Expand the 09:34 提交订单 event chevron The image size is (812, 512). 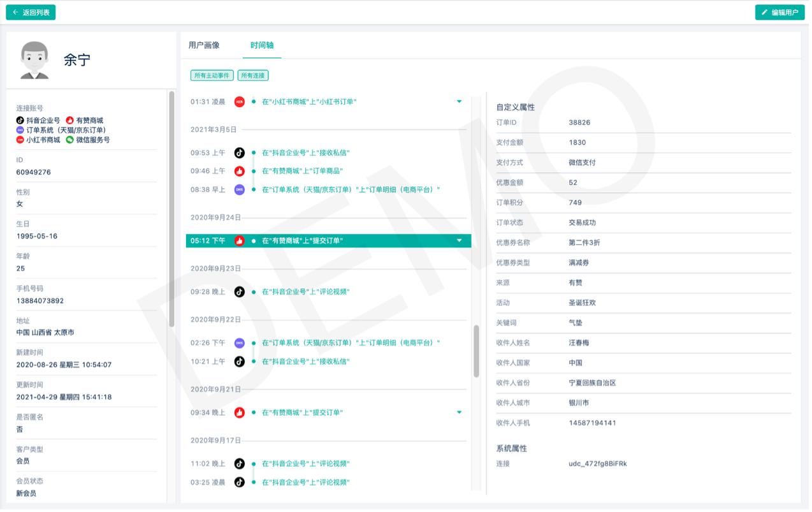click(459, 412)
